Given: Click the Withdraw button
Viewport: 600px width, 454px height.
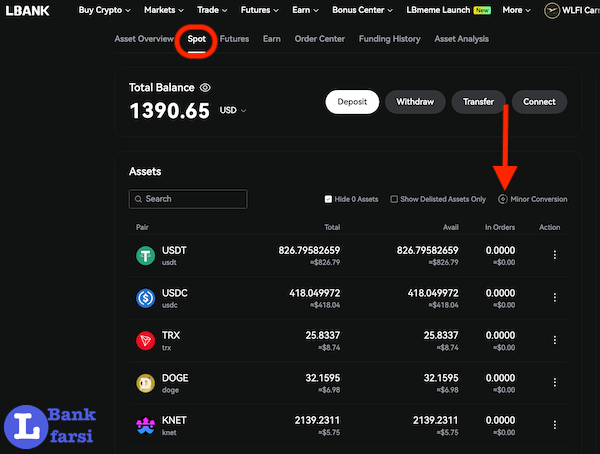Looking at the screenshot, I should (415, 102).
